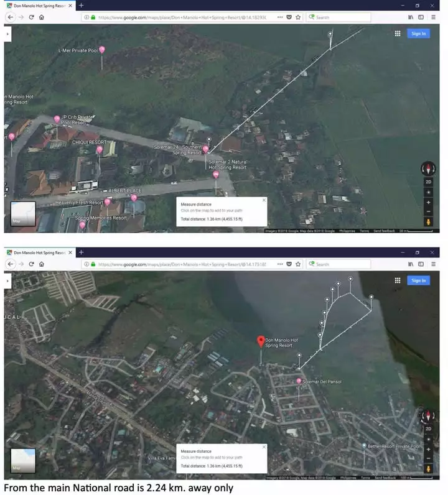
Task: Zoom out on the upper map
Action: [429, 211]
